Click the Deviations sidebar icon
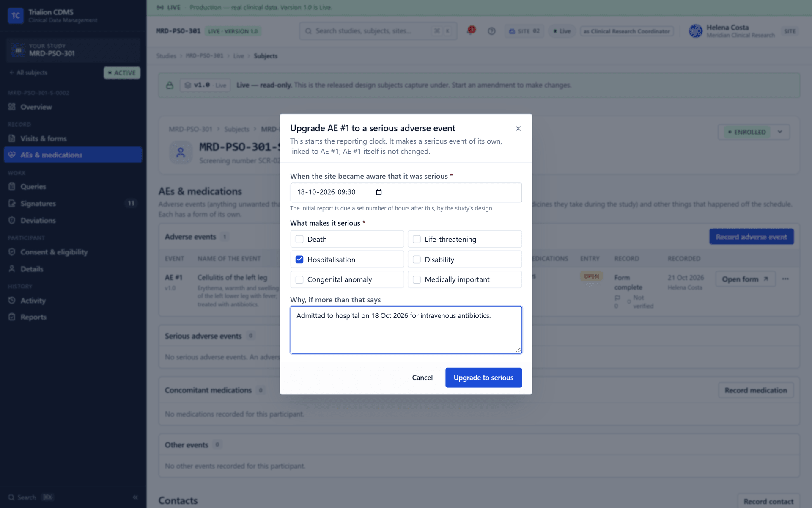Image resolution: width=812 pixels, height=508 pixels. 12,221
